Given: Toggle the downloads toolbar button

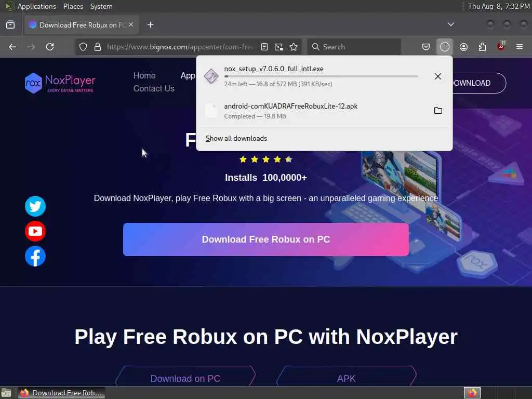Looking at the screenshot, I should 445,47.
